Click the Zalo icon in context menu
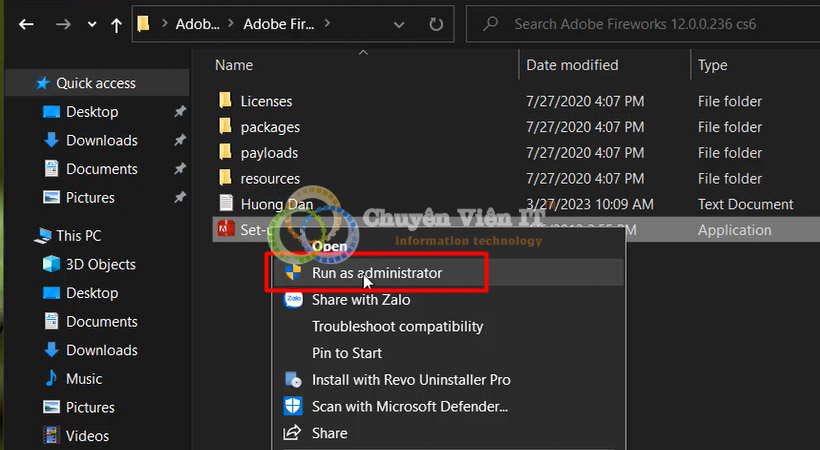820x450 pixels. click(x=293, y=299)
